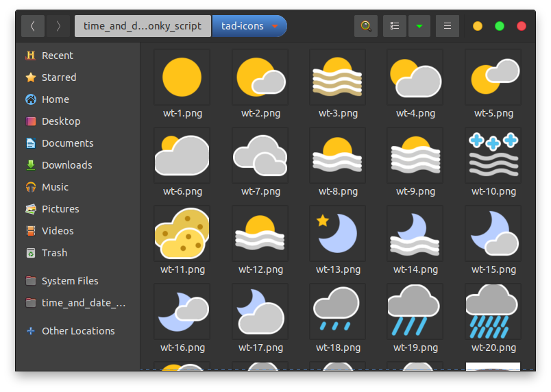Select the wt-12.png thumbnail

260,234
